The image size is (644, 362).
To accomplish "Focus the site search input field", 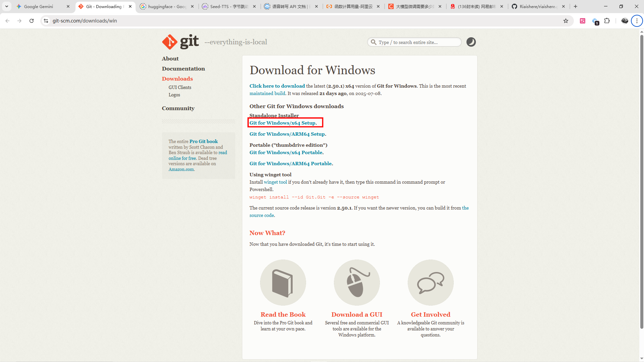I will point(414,42).
